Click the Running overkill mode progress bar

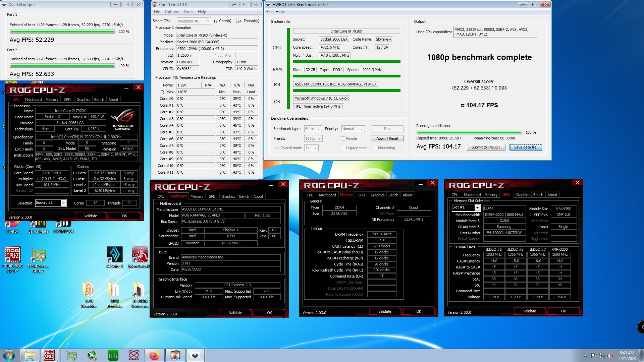tap(469, 132)
